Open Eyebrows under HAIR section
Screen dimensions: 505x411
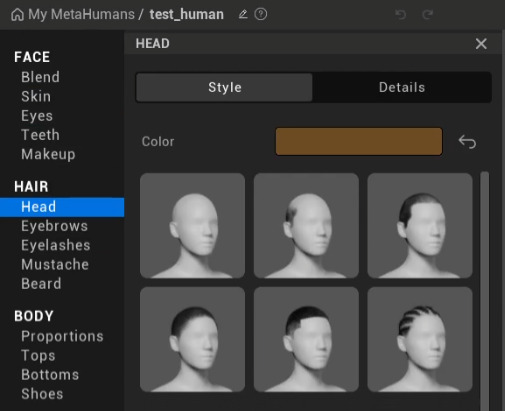pyautogui.click(x=54, y=226)
